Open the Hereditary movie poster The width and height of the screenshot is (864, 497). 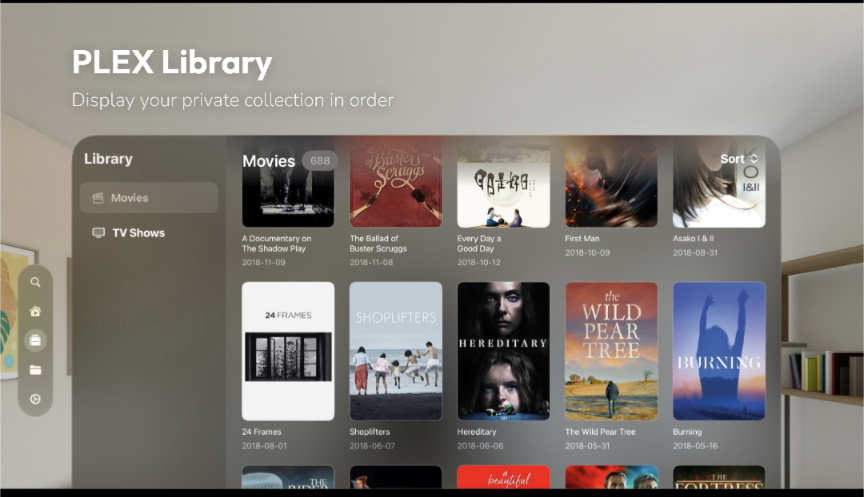click(x=504, y=352)
